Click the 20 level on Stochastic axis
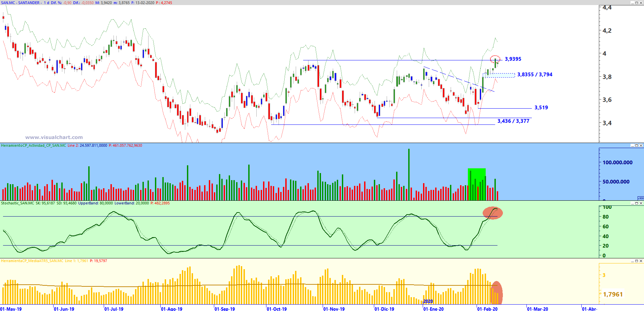The image size is (644, 311). (x=606, y=246)
